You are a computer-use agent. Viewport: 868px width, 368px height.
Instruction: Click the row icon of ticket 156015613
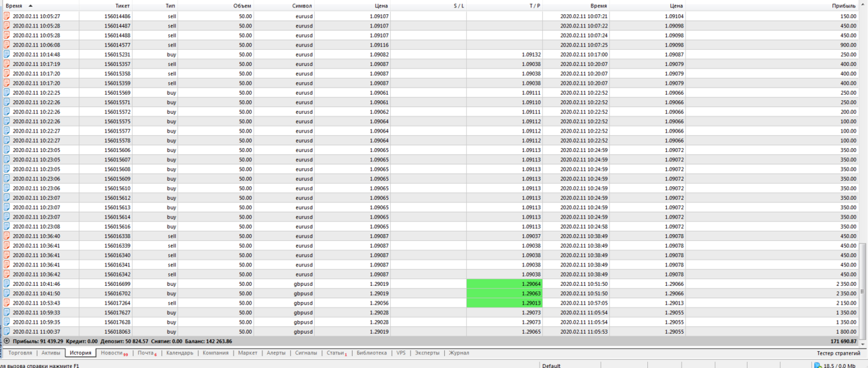pos(7,207)
